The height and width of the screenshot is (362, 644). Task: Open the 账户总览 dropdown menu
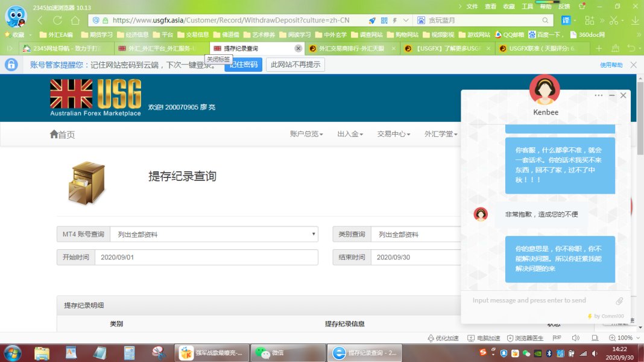(x=306, y=135)
